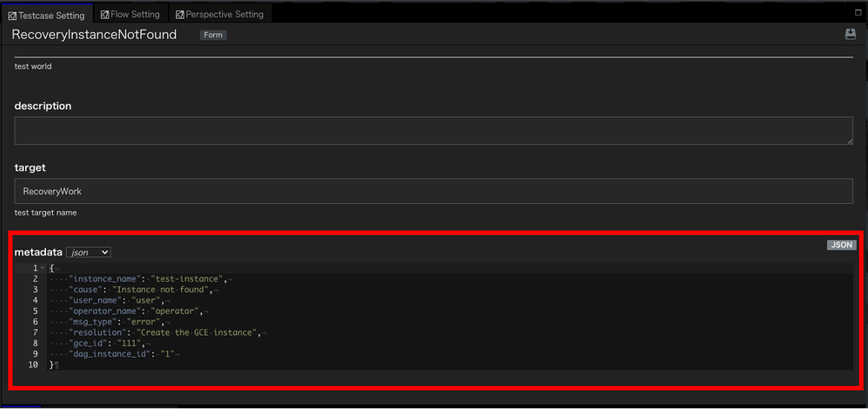
Task: Click the "Create the GCE instance" resolution value
Action: click(197, 333)
